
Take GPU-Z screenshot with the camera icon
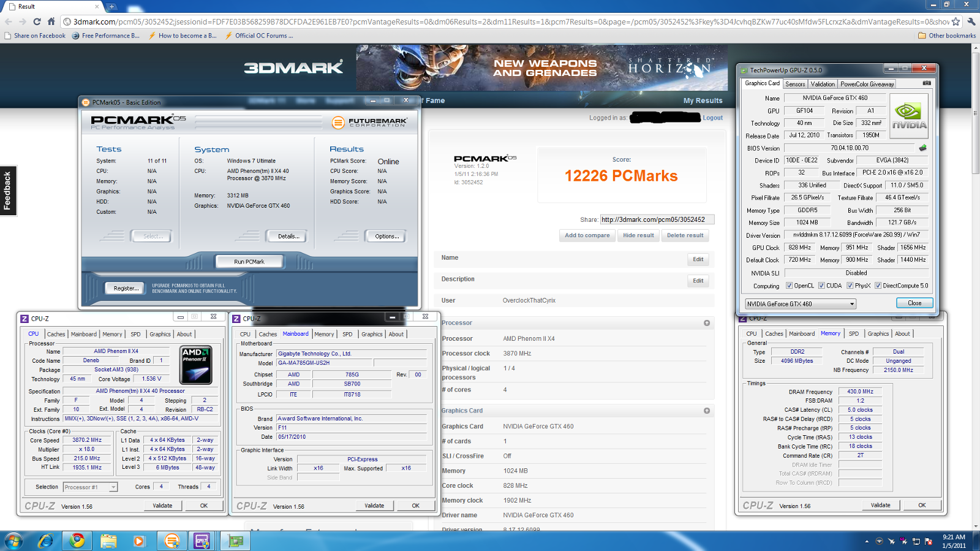(x=927, y=83)
